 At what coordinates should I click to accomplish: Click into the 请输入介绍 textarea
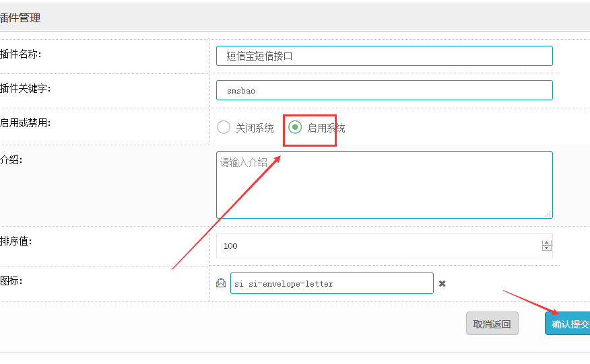point(384,185)
